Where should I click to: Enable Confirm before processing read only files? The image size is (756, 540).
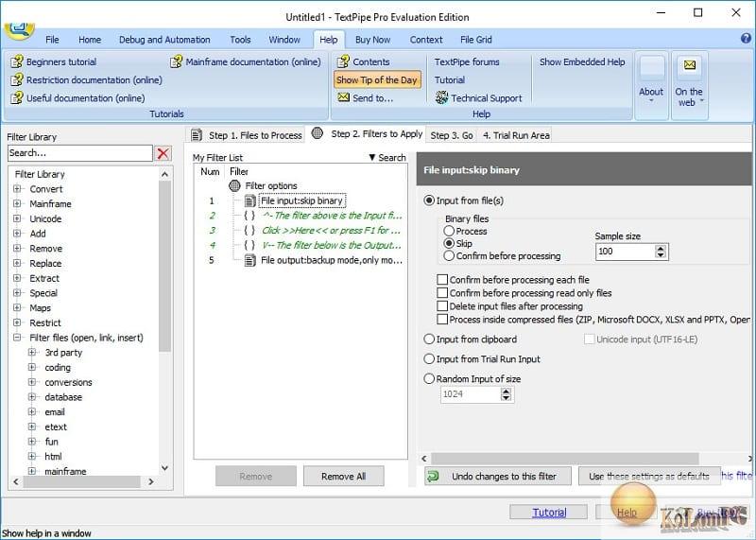442,293
